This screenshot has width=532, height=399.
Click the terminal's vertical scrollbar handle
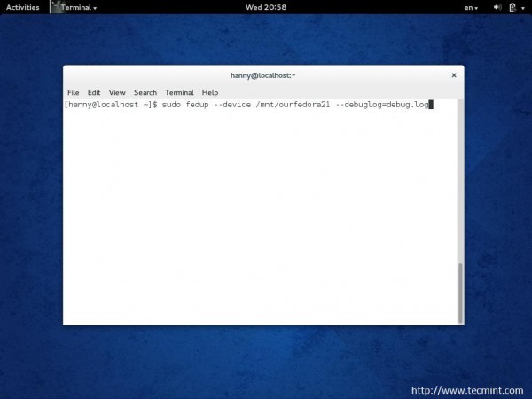[460, 293]
